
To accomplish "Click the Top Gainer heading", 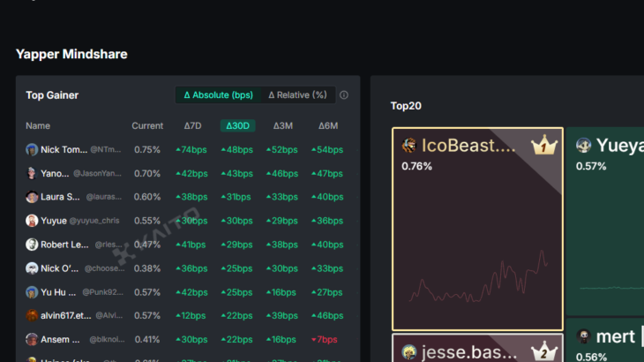I will click(x=52, y=95).
